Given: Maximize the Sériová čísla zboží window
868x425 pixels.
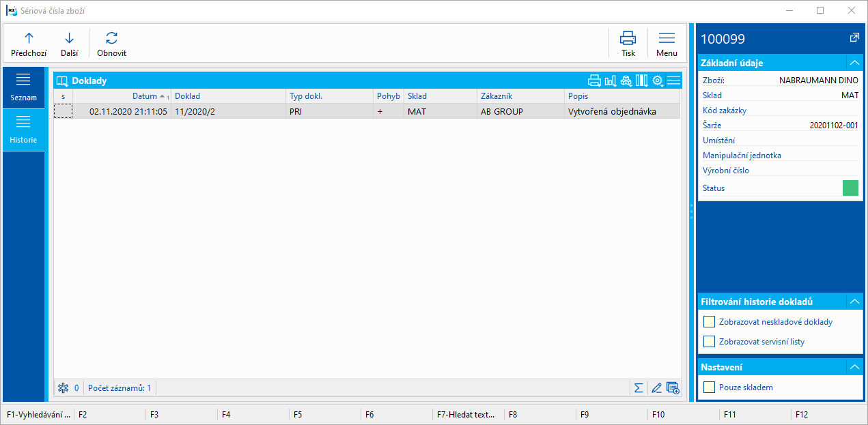Looking at the screenshot, I should point(820,10).
